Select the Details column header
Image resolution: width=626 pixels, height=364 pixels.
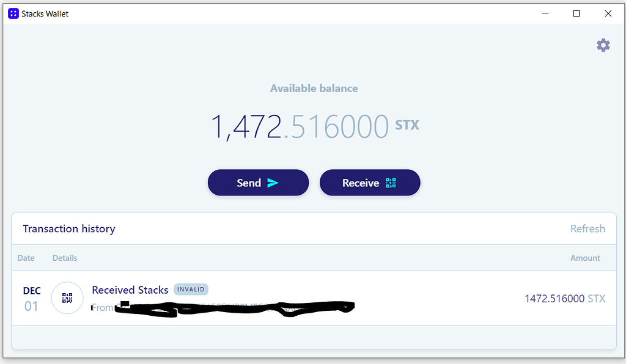click(64, 258)
